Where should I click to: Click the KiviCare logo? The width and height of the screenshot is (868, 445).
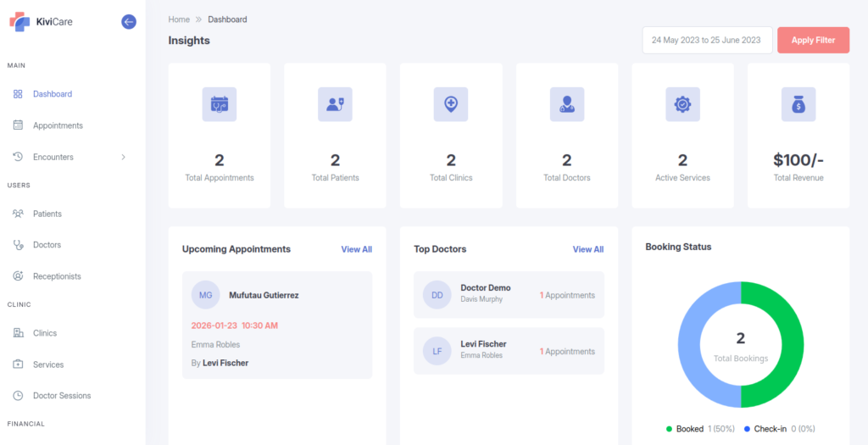pyautogui.click(x=42, y=22)
